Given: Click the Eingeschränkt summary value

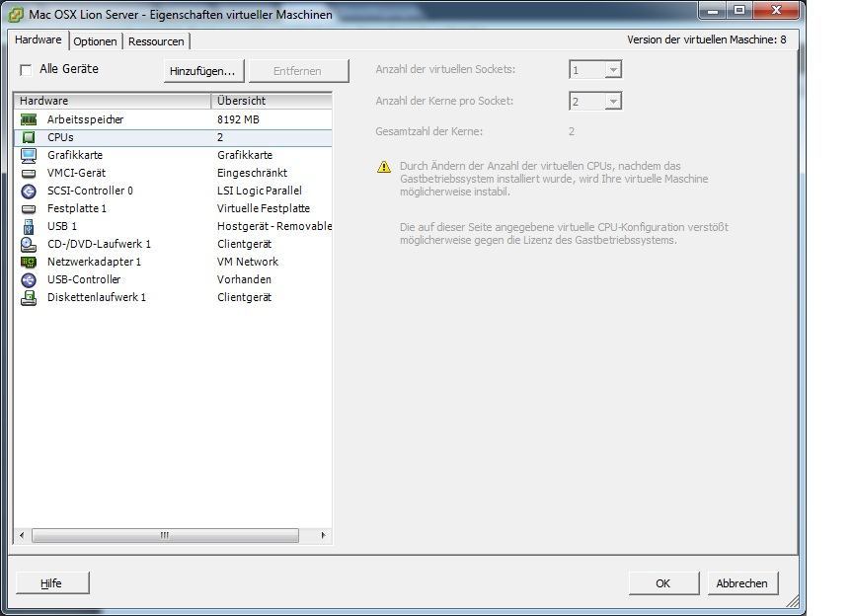Looking at the screenshot, I should click(x=252, y=173).
